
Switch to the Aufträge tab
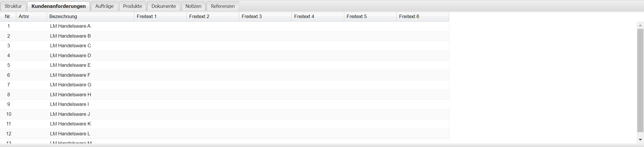pyautogui.click(x=104, y=6)
